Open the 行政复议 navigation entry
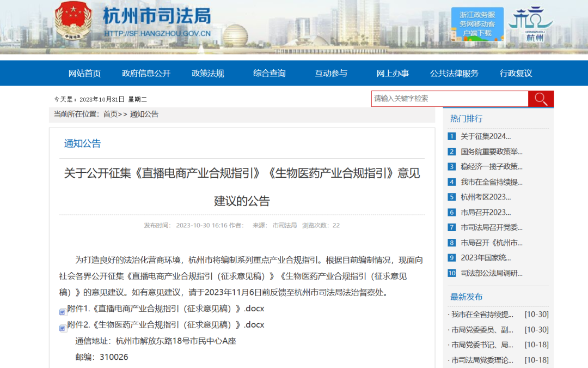 coord(515,73)
